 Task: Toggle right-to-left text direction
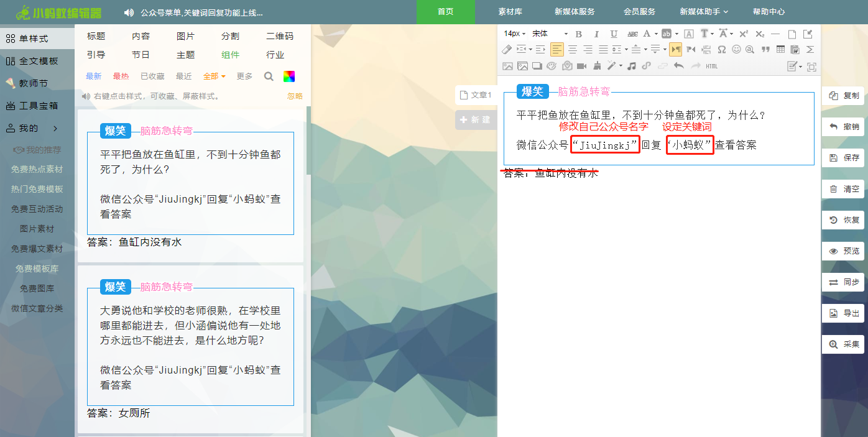(x=691, y=49)
